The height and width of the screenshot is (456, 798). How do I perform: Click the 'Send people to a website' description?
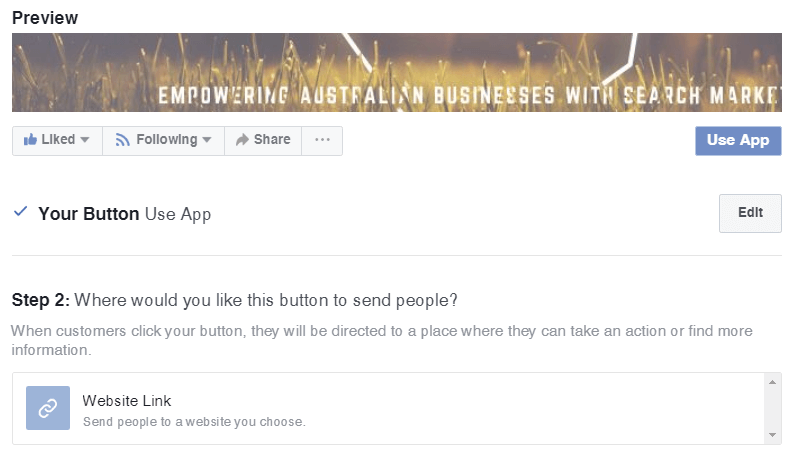194,422
